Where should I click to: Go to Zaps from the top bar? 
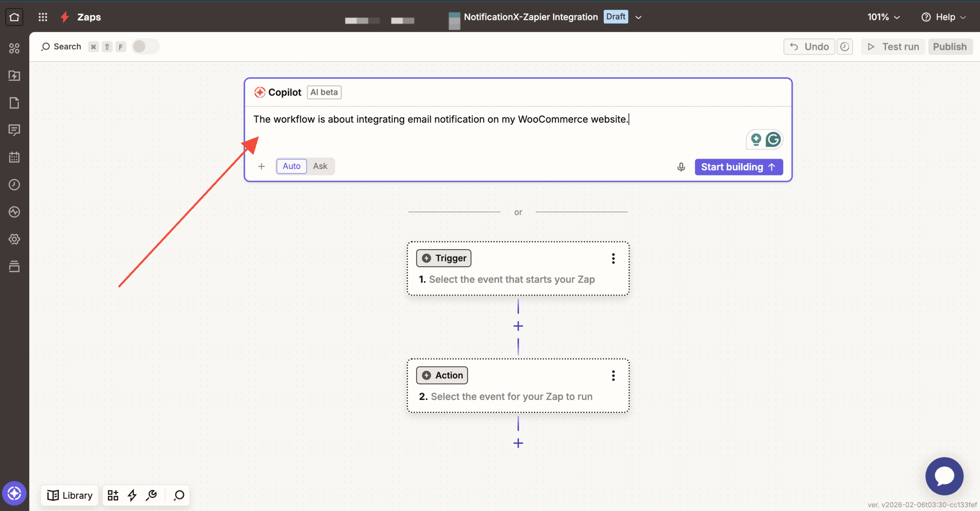click(x=89, y=17)
